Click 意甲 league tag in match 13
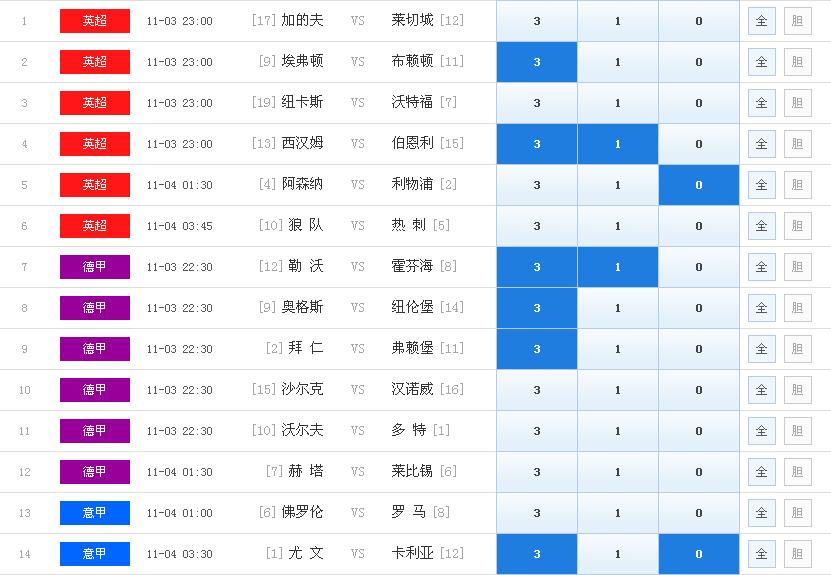Image resolution: width=831 pixels, height=575 pixels. click(x=95, y=513)
